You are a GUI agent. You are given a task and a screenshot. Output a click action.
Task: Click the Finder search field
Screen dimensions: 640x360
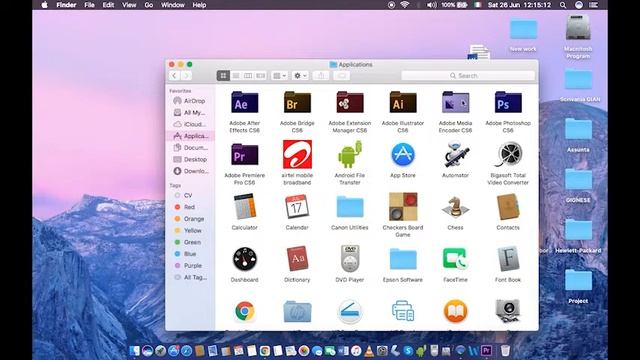tap(468, 76)
